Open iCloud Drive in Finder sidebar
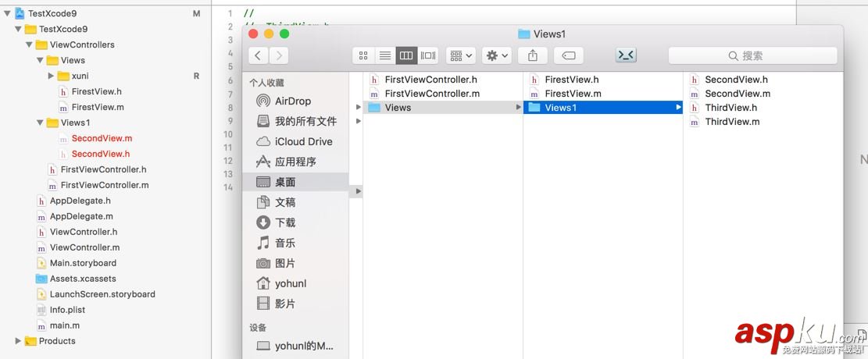The image size is (868, 359). (295, 141)
